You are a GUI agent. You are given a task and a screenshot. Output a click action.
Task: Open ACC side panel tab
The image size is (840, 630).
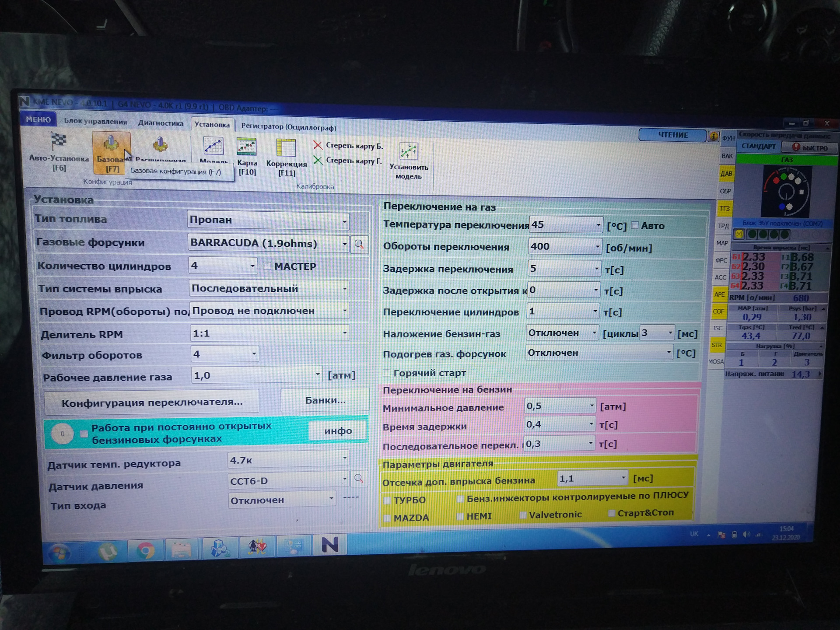tap(720, 277)
